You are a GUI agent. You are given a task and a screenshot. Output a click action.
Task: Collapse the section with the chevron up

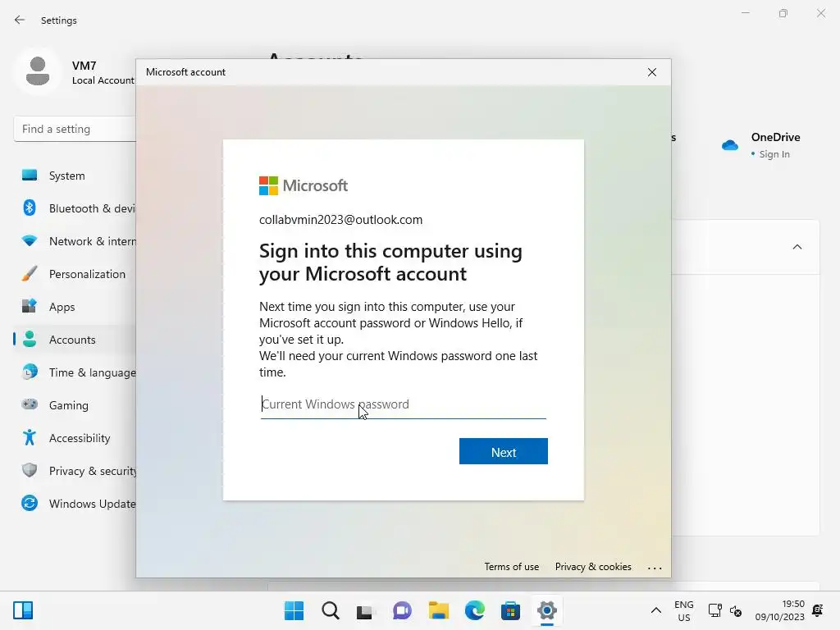coord(797,247)
